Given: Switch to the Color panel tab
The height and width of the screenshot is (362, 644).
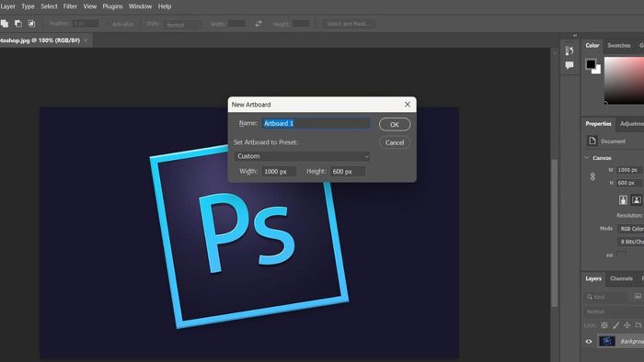Looking at the screenshot, I should coord(592,46).
